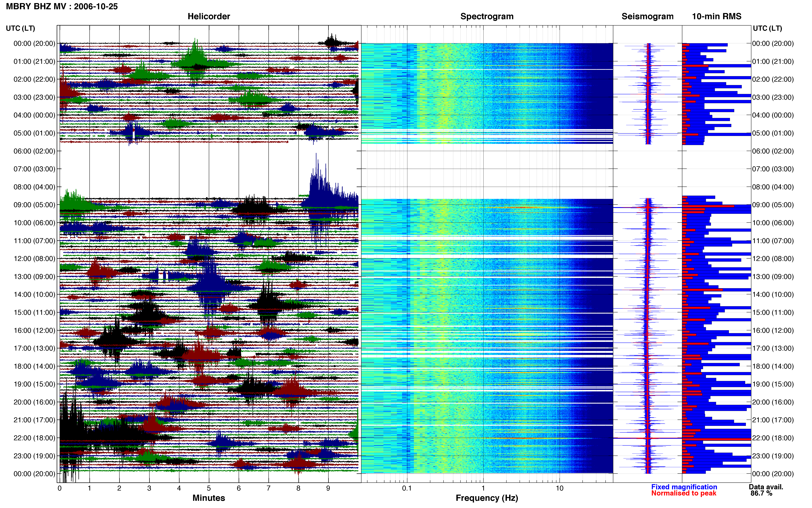Image resolution: width=812 pixels, height=508 pixels.
Task: Click the right '20:00 (16:00)' time label
Action: coord(773,402)
